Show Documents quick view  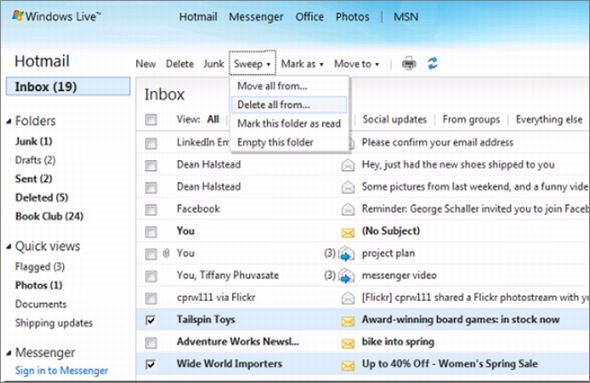coord(41,304)
